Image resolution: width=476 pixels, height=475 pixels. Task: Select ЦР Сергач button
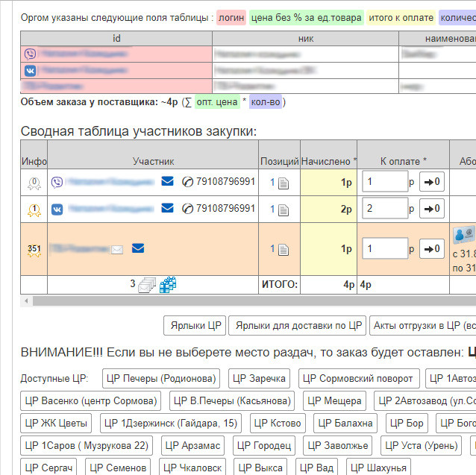pos(48,467)
